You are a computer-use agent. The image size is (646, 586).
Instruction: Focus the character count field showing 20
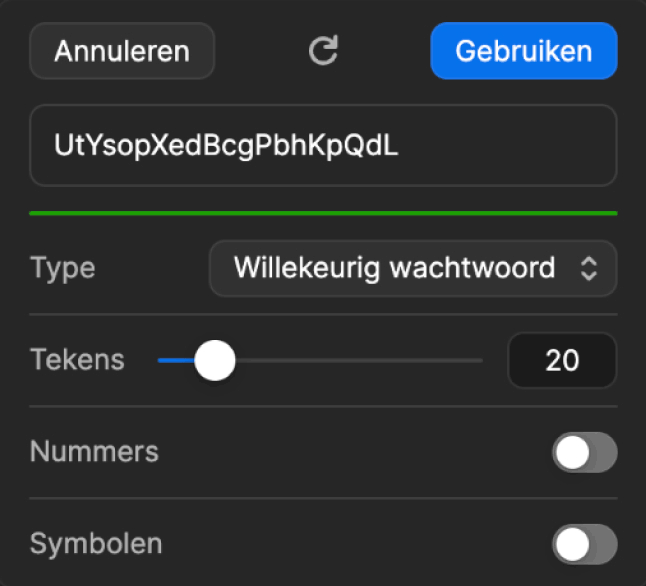(562, 360)
